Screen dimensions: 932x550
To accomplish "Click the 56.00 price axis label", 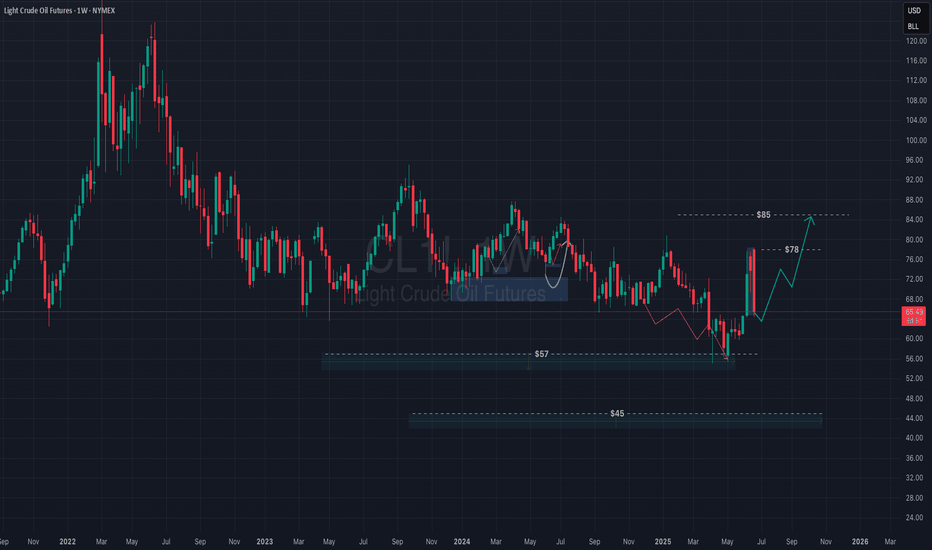I will (916, 359).
